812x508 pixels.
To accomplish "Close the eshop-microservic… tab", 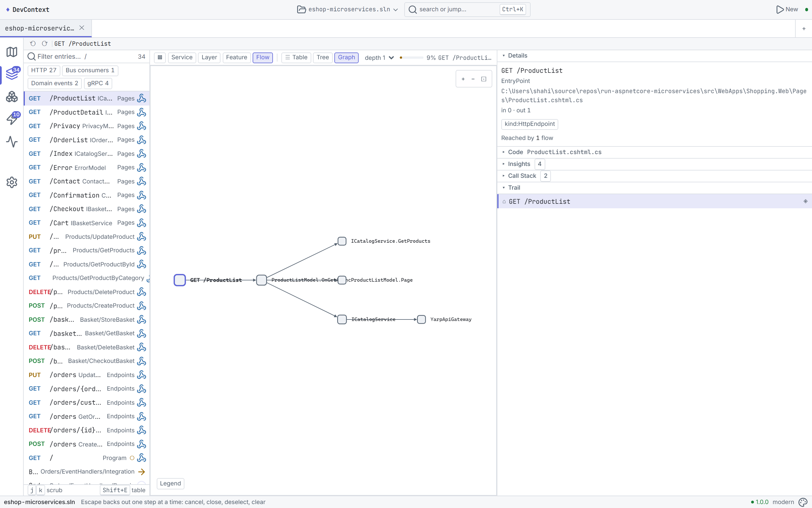I will (82, 28).
